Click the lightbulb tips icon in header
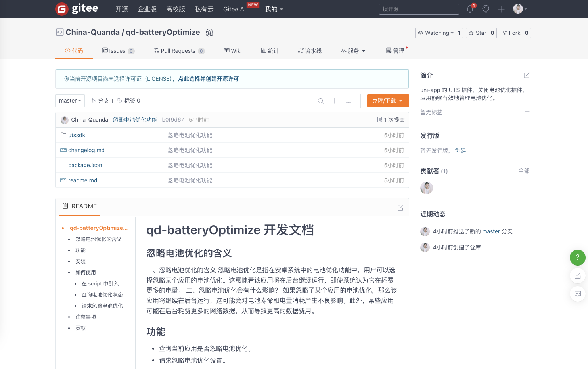This screenshot has width=588, height=369. 486,9
